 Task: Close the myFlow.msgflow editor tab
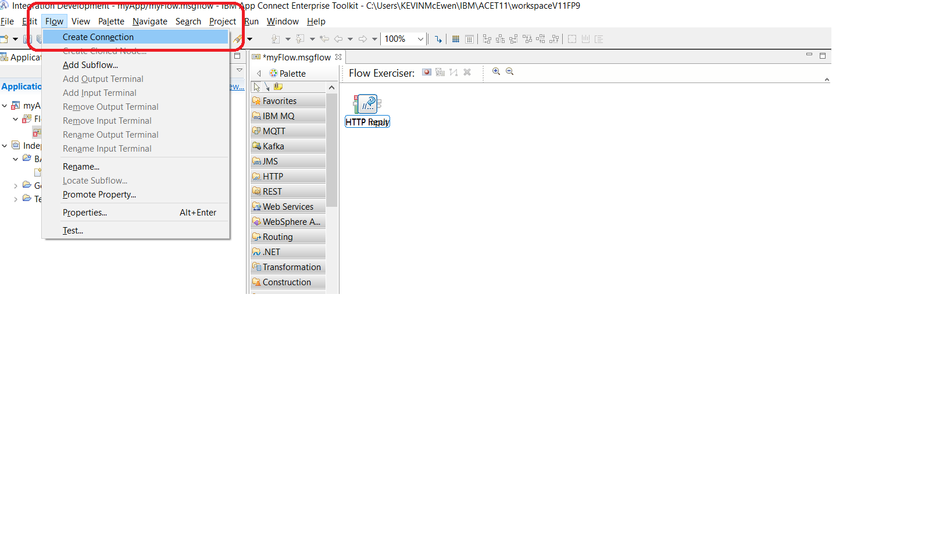tap(338, 57)
